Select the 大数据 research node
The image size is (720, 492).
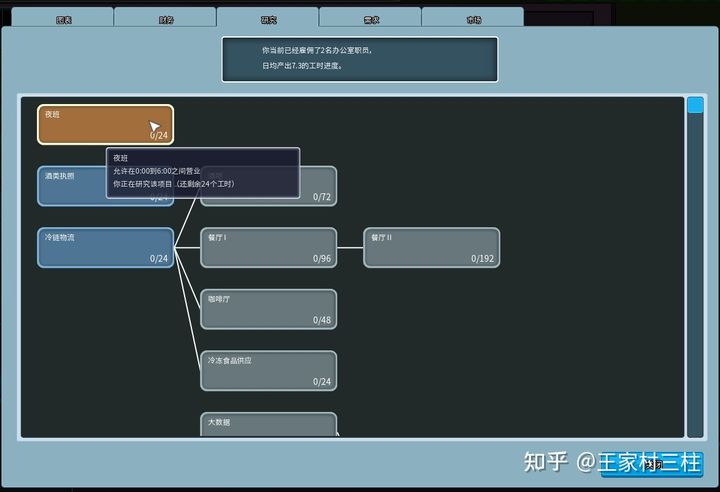(268, 425)
